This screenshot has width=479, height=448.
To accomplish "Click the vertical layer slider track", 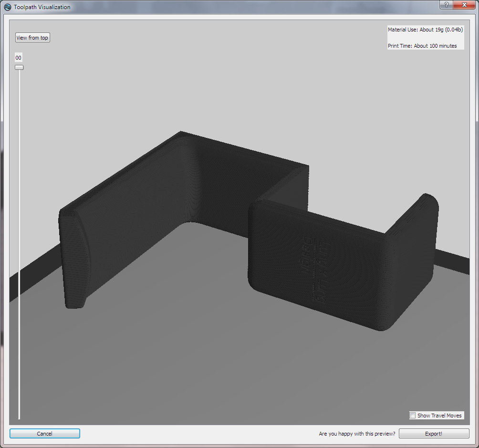I will pos(19,244).
